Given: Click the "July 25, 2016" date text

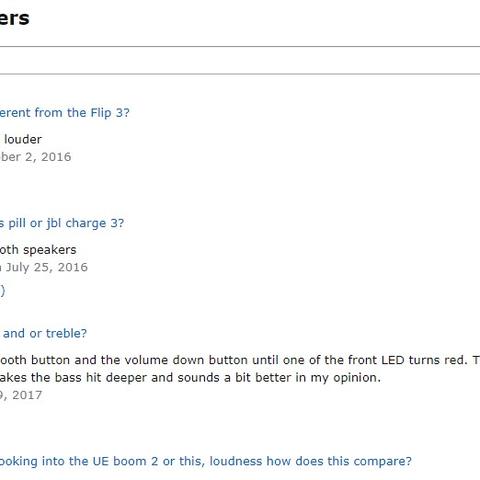Looking at the screenshot, I should (x=47, y=267).
